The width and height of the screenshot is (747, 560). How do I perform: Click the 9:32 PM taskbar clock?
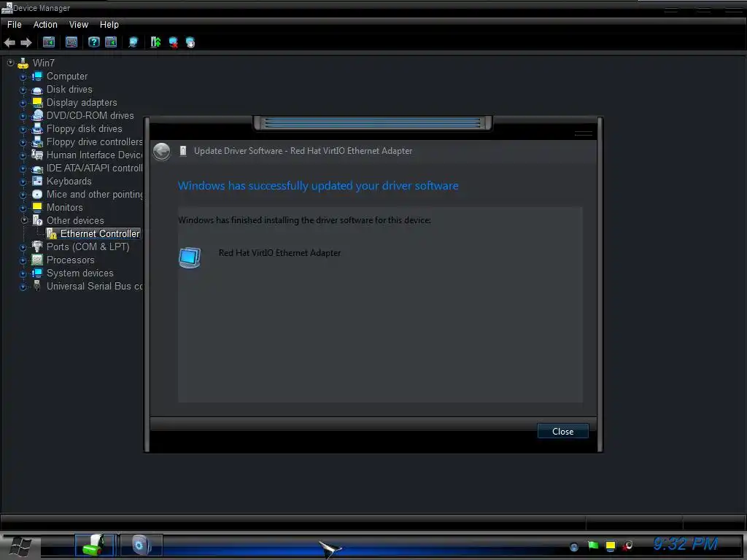(x=686, y=544)
